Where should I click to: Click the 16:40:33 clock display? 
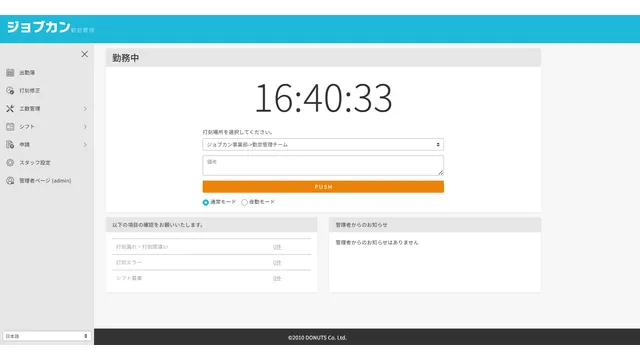323,98
